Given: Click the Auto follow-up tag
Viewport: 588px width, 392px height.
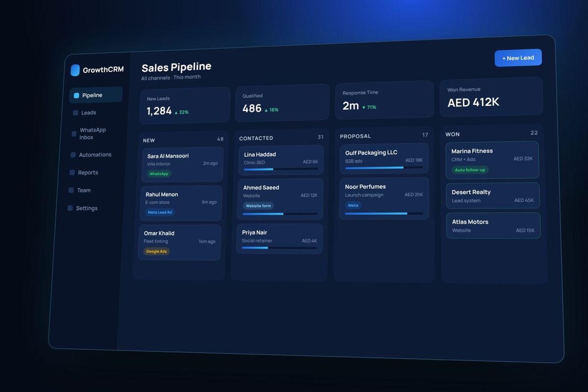Looking at the screenshot, I should click(470, 170).
